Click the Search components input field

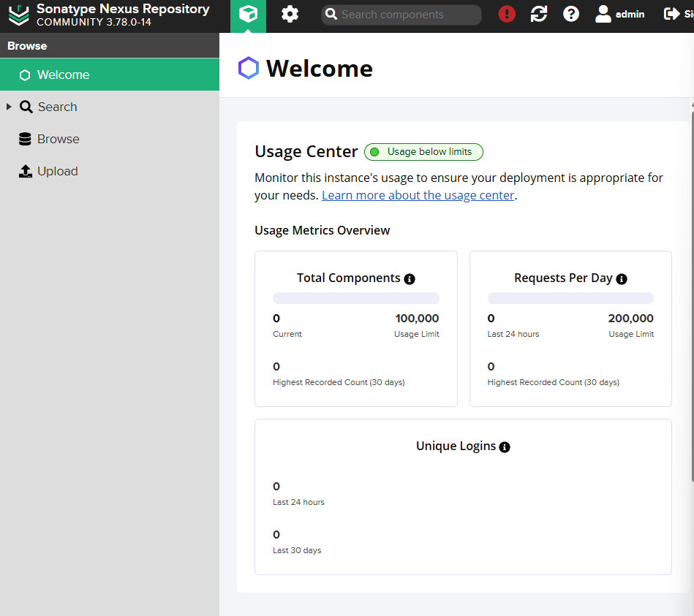401,15
